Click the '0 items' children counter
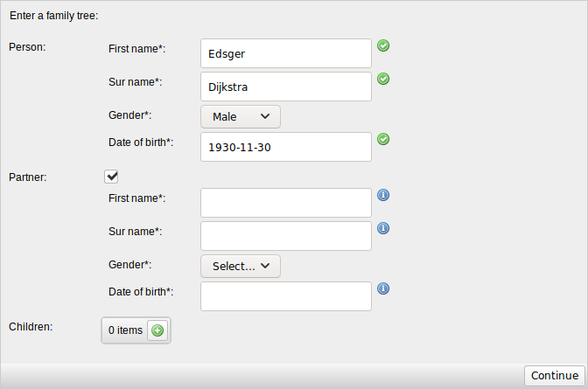588x389 pixels. pyautogui.click(x=125, y=330)
